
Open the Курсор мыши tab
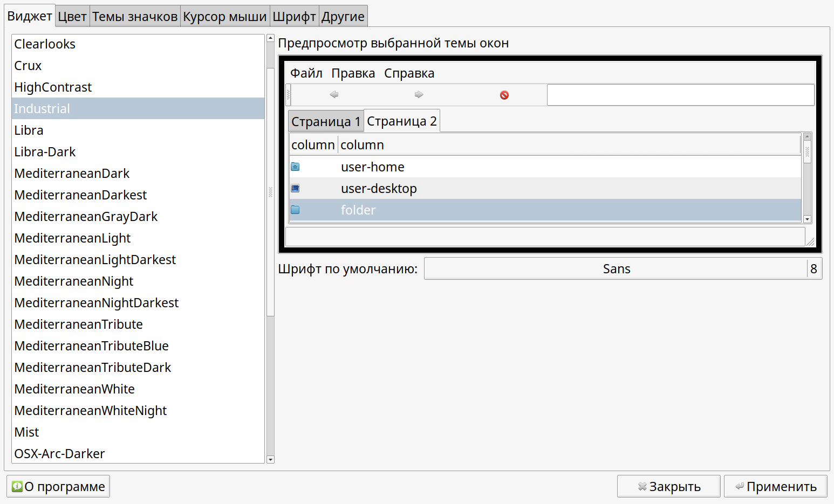point(224,17)
